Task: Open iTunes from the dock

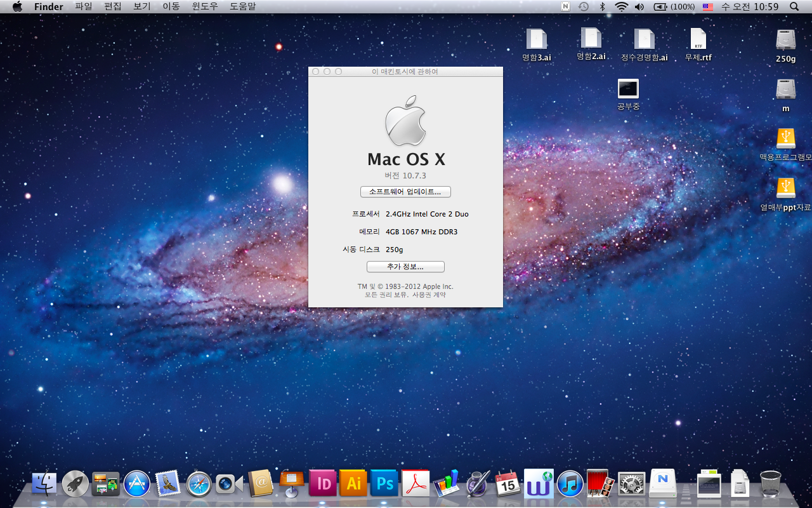Action: click(570, 484)
